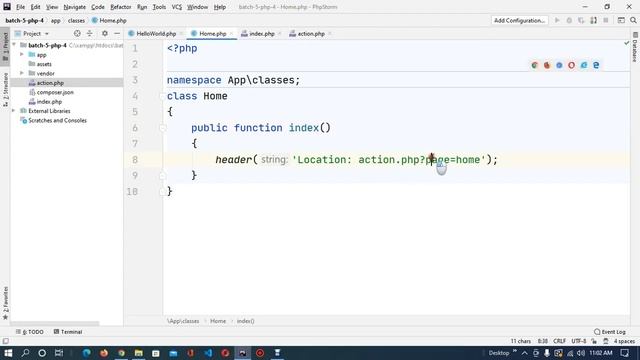Click the Windows Start button
Viewport: 640px width, 360px height.
coord(8,353)
